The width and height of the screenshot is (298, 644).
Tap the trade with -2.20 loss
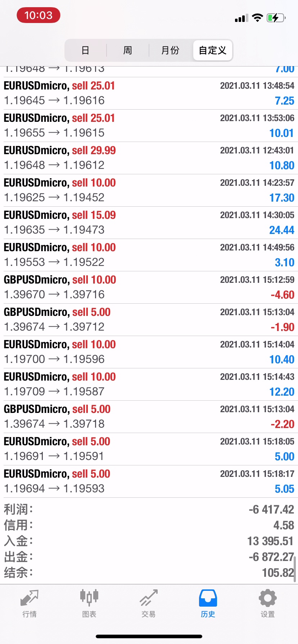pos(149,417)
